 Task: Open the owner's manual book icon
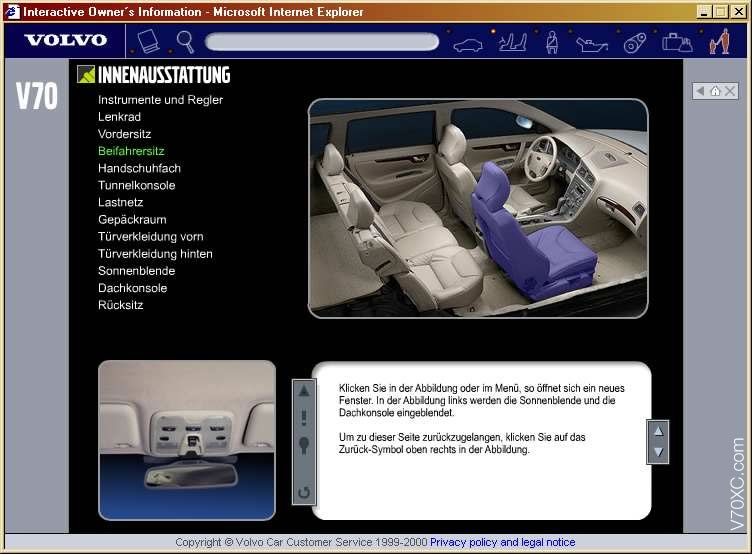coord(149,41)
